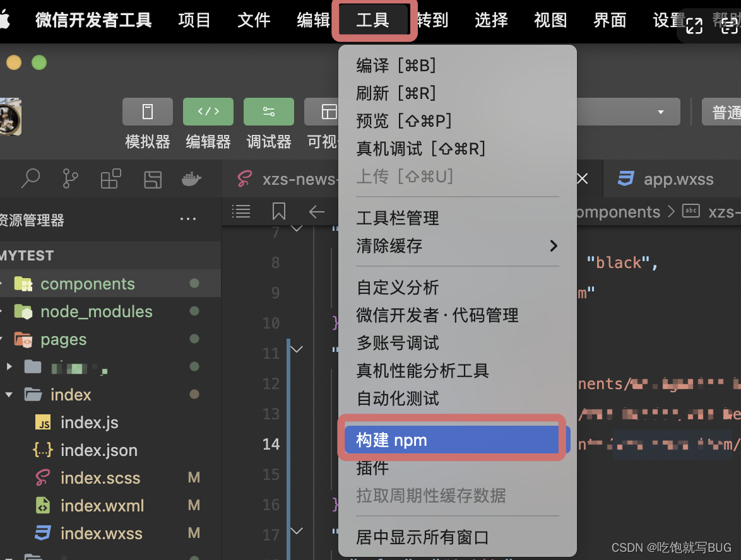Screen dimensions: 741x560
Task: Open the 选择 menu
Action: pos(491,20)
